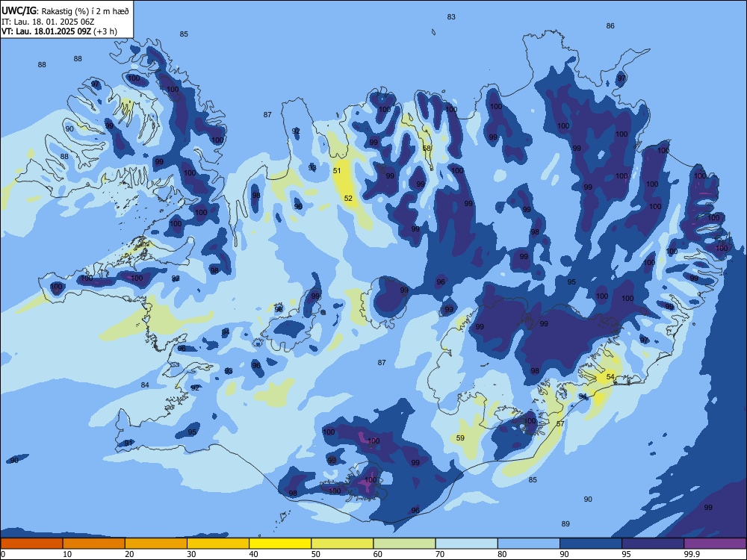Click the medium blue 80–90 legend swatch

click(528, 544)
